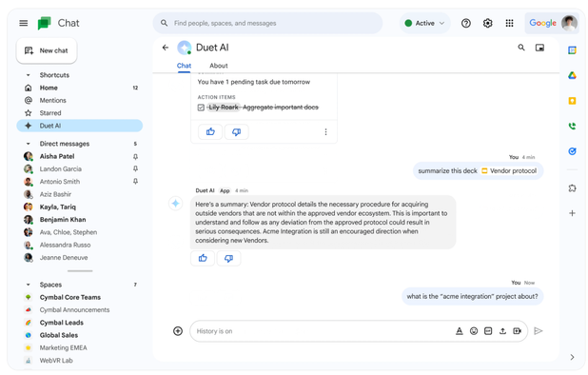Click the plus to get more add-ons

[572, 213]
